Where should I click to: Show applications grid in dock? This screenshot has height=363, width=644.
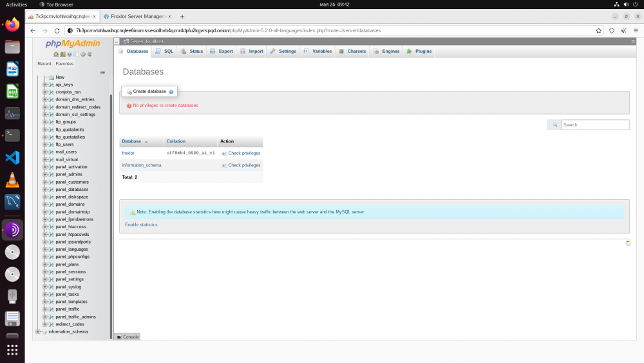click(12, 350)
